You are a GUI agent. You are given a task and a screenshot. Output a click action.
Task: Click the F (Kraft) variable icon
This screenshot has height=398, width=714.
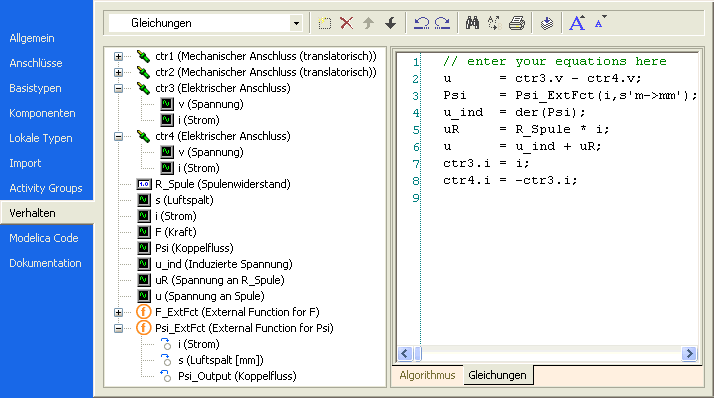tap(143, 232)
